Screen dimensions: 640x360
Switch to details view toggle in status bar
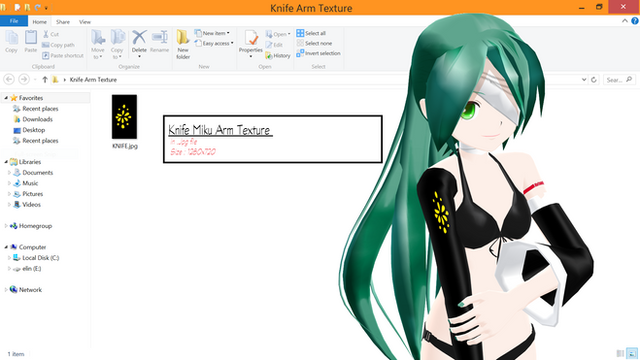[x=620, y=353]
